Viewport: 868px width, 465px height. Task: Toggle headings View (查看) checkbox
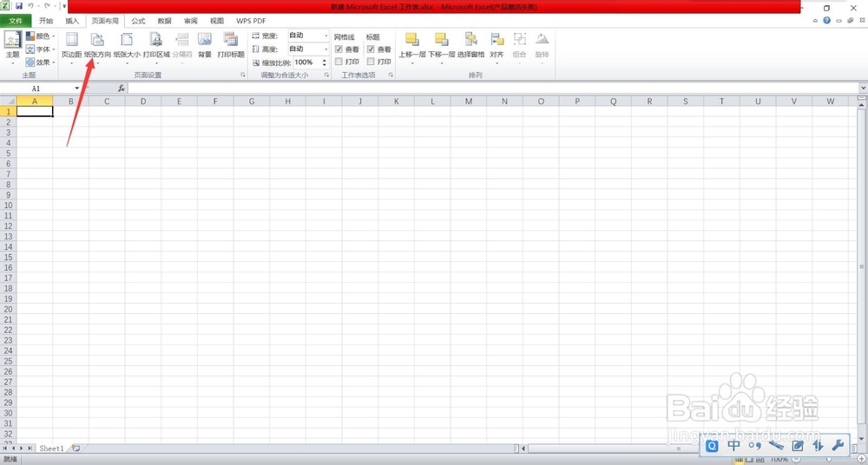click(x=371, y=49)
